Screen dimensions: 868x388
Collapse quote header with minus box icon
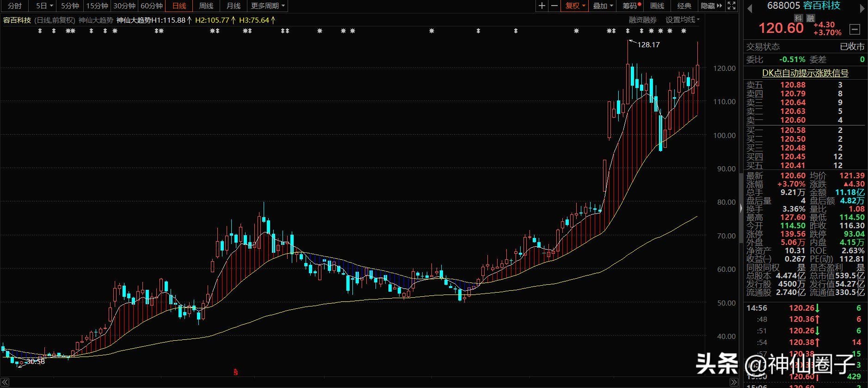(x=855, y=29)
